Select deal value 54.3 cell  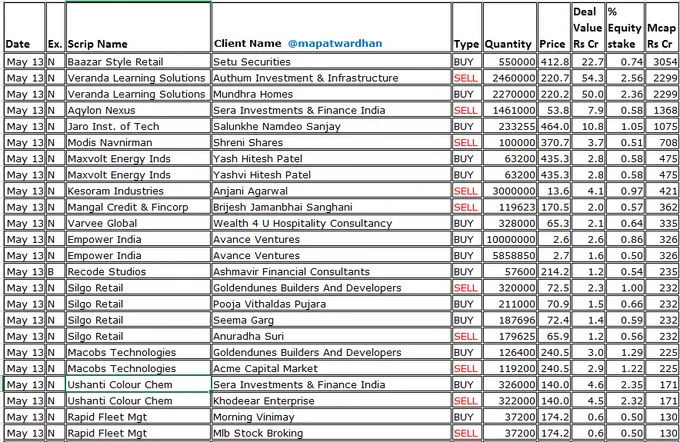pos(588,78)
